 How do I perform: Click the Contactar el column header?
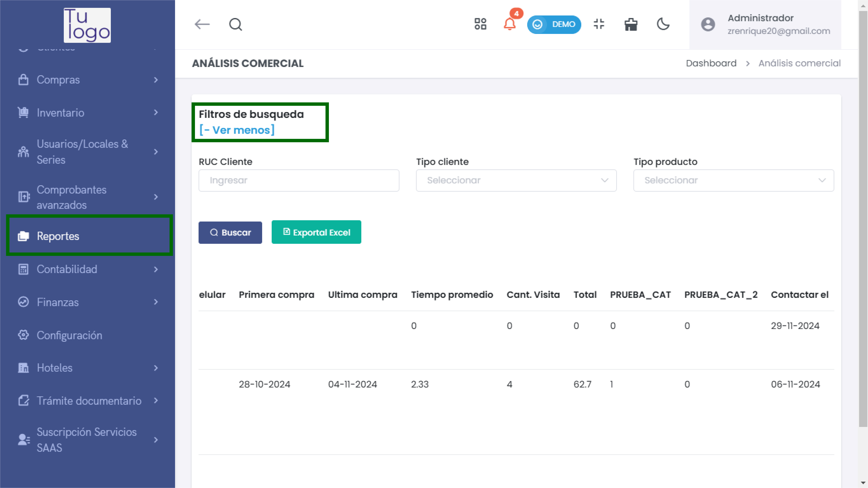coord(800,294)
